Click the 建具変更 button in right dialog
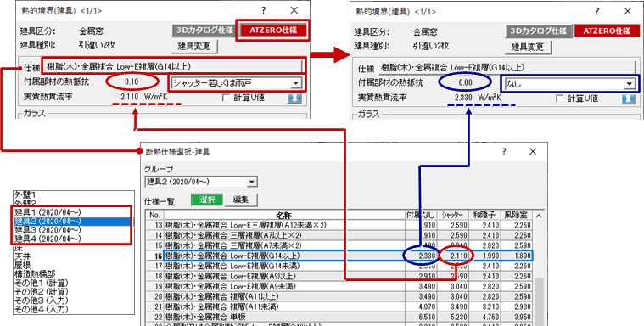The height and width of the screenshot is (326, 644). (x=527, y=47)
